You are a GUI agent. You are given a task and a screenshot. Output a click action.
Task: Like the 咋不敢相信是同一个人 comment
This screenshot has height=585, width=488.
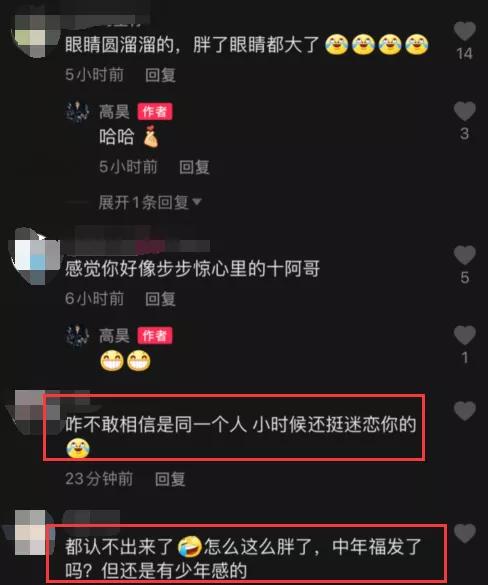(464, 411)
